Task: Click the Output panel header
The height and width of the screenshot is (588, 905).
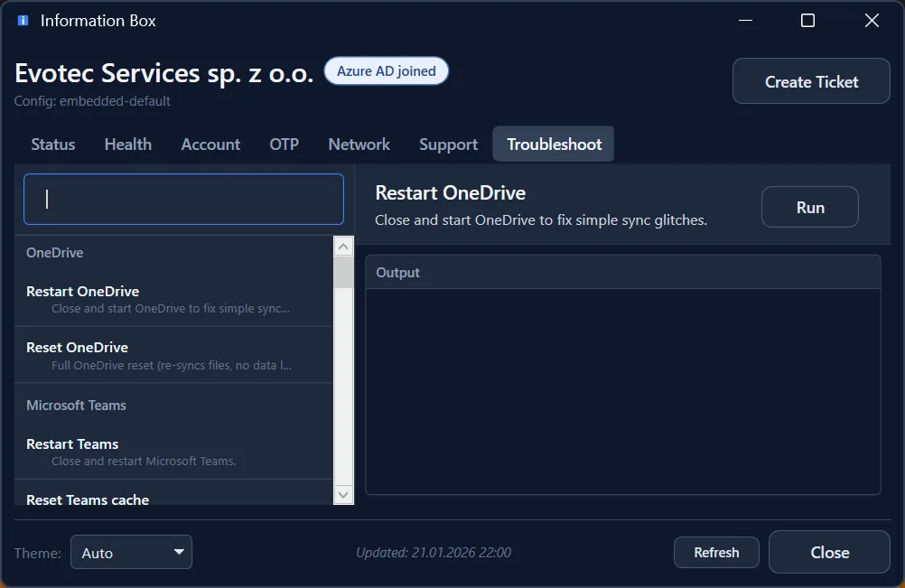Action: pos(623,273)
